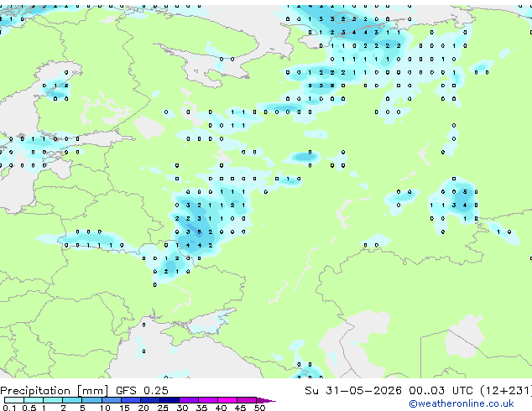Viewport: 532px width, 411px height.
Task: Click the time range '00..03 UTC'
Action: coord(441,391)
